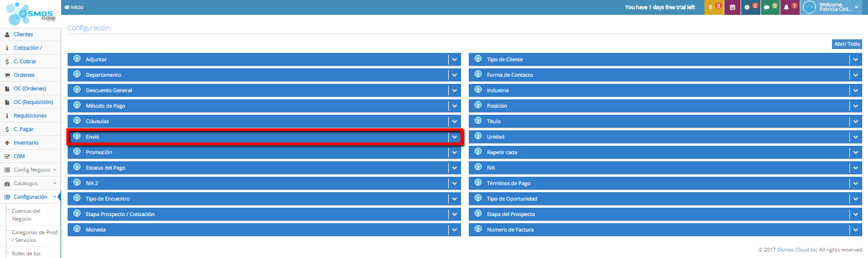Image resolution: width=868 pixels, height=258 pixels.
Task: Expand the Repetir cada panel chevron
Action: tap(856, 152)
